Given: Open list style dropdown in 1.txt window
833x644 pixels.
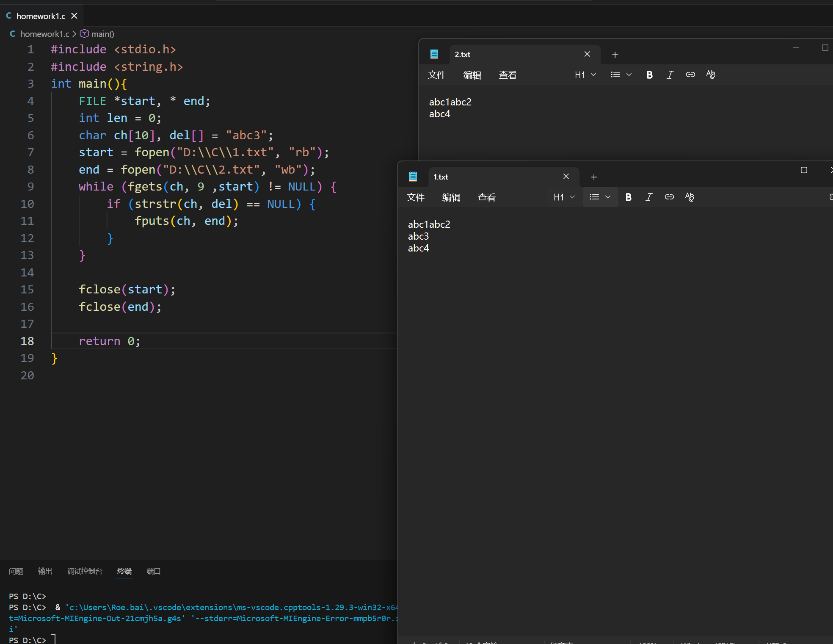Looking at the screenshot, I should pyautogui.click(x=600, y=197).
